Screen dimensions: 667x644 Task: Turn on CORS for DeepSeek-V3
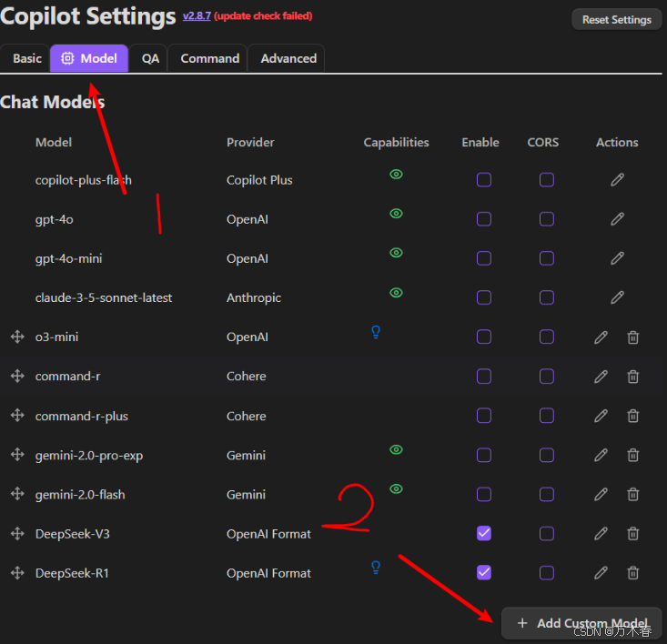coord(547,533)
